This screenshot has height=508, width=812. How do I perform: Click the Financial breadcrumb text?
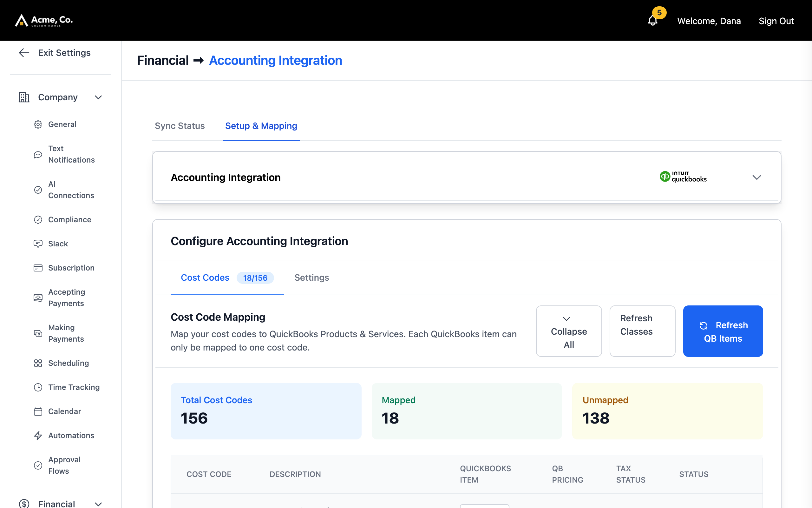(163, 60)
